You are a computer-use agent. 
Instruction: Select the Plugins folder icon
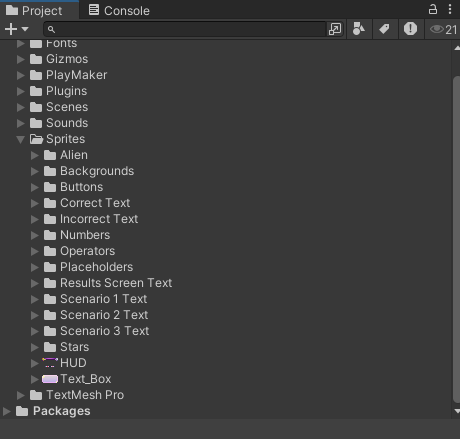tap(36, 91)
